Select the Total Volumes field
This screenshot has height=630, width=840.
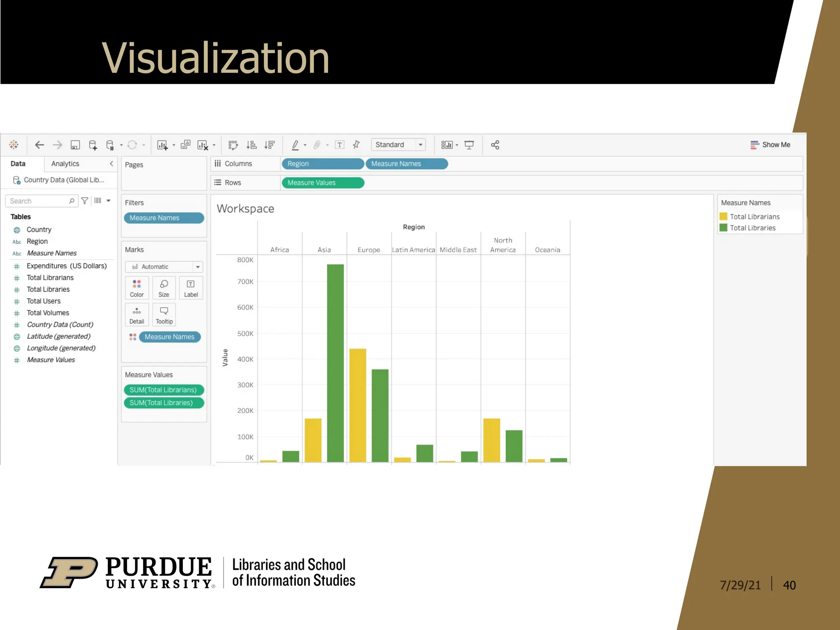[x=48, y=313]
